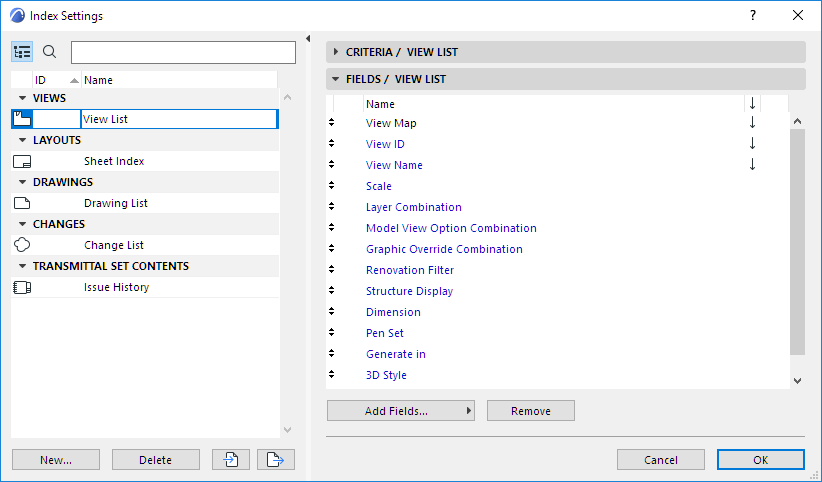Click the Sheet Index layout icon

[22, 161]
